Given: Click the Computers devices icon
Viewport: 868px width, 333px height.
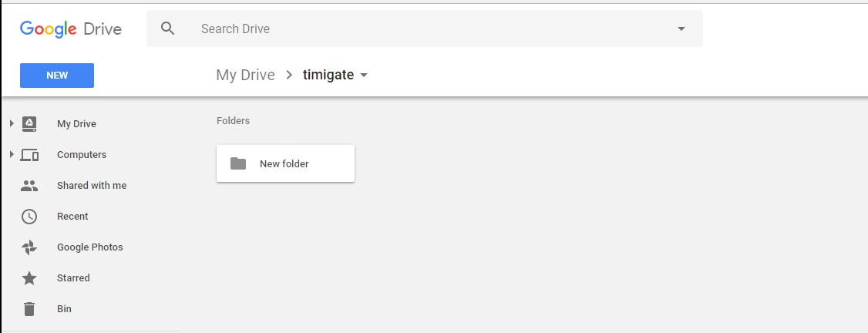Looking at the screenshot, I should (x=29, y=155).
